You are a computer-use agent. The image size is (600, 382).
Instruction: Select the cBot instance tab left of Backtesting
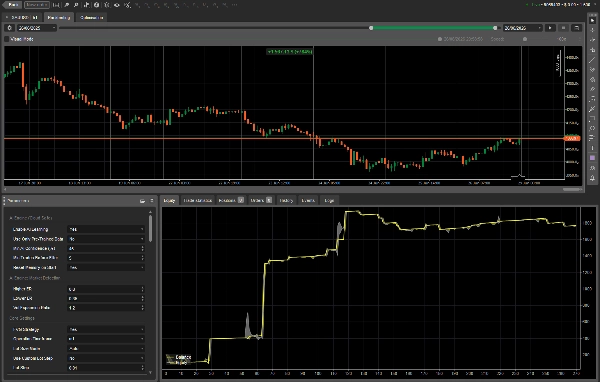(21, 18)
